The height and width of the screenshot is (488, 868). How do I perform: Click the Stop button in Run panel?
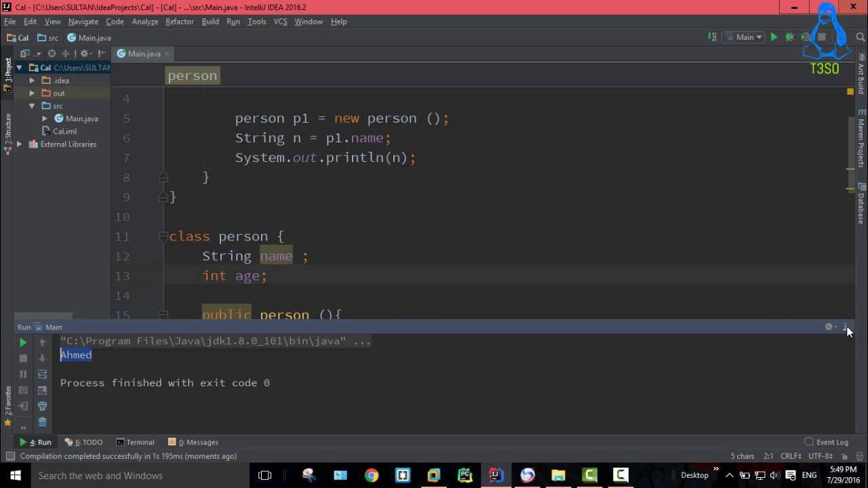click(x=23, y=358)
